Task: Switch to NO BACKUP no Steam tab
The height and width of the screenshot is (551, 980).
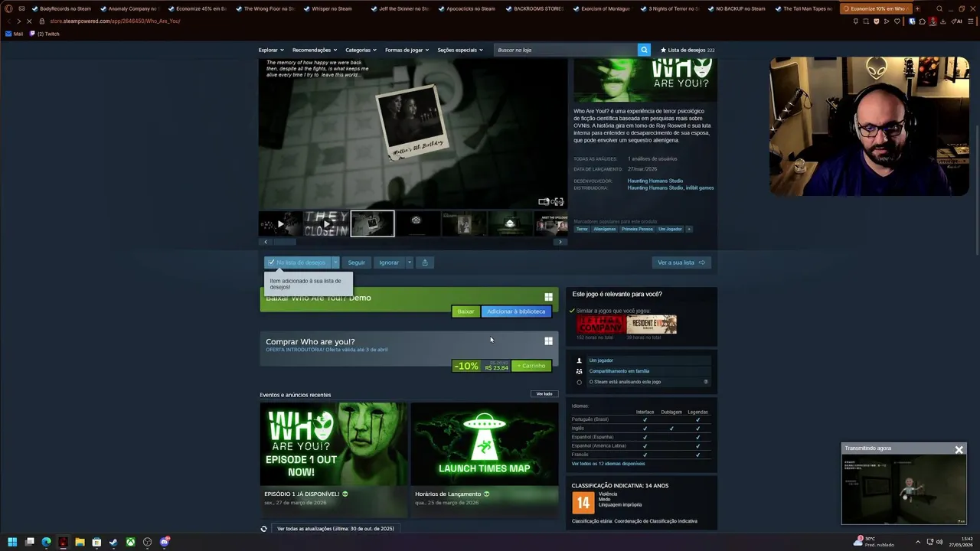Action: click(x=738, y=8)
